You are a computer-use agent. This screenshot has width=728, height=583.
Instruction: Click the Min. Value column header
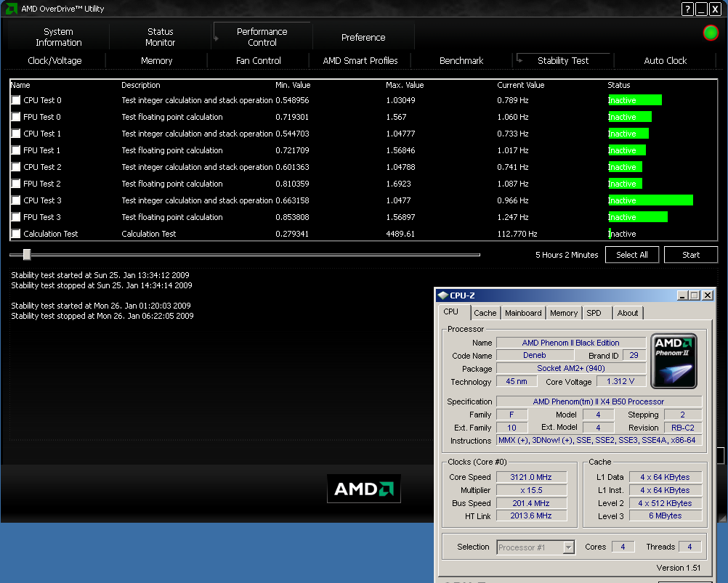[x=293, y=85]
